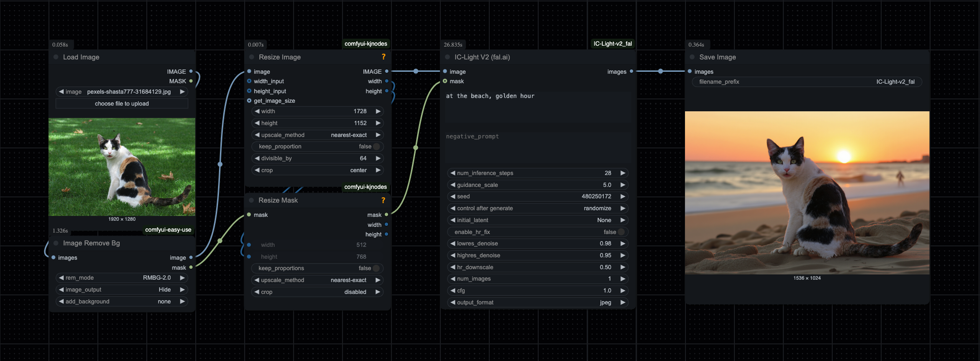This screenshot has height=361, width=980.
Task: Click Resize Image width_input port
Action: tap(249, 81)
